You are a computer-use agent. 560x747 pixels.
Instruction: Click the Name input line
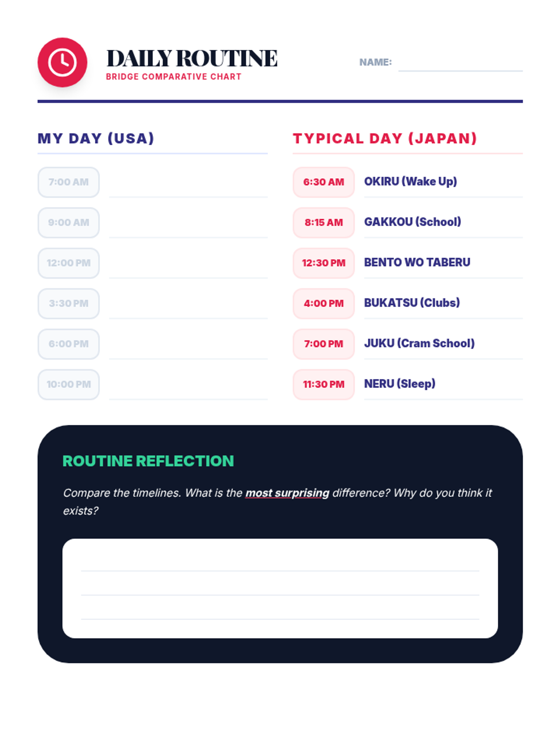click(460, 63)
